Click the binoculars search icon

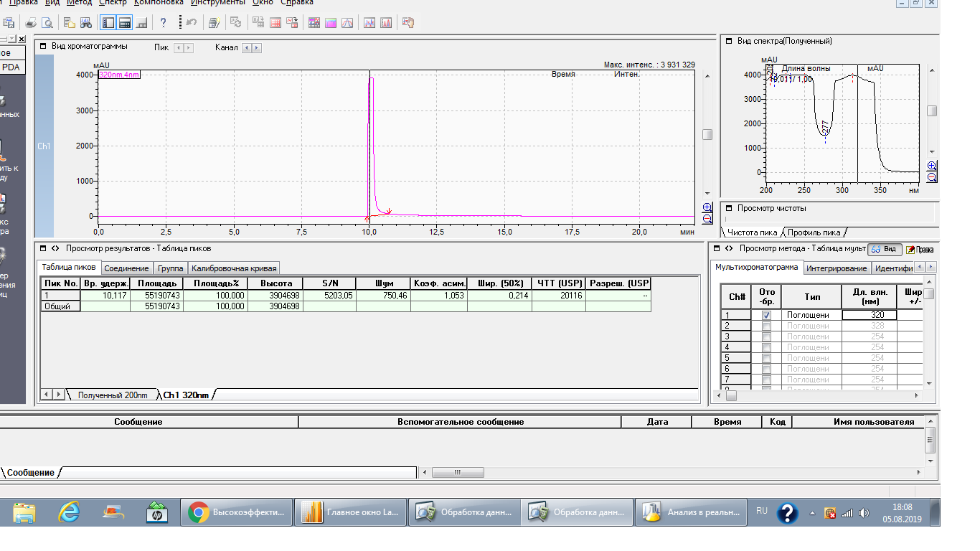86,23
